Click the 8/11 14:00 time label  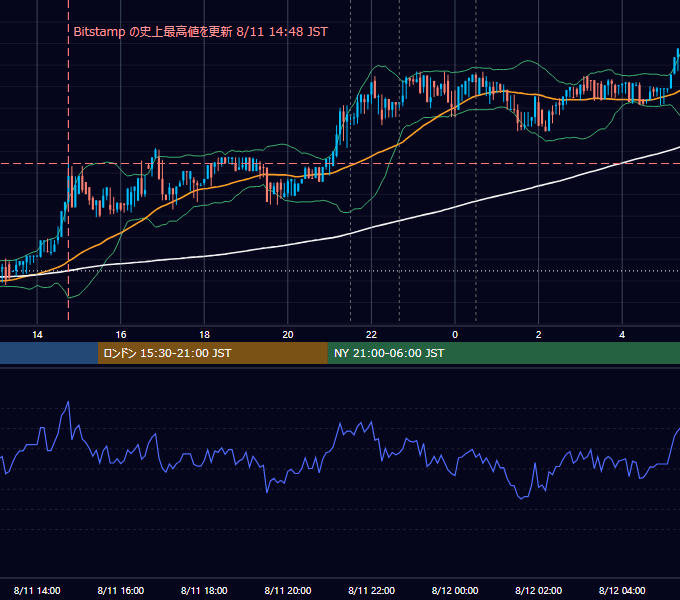click(x=37, y=590)
